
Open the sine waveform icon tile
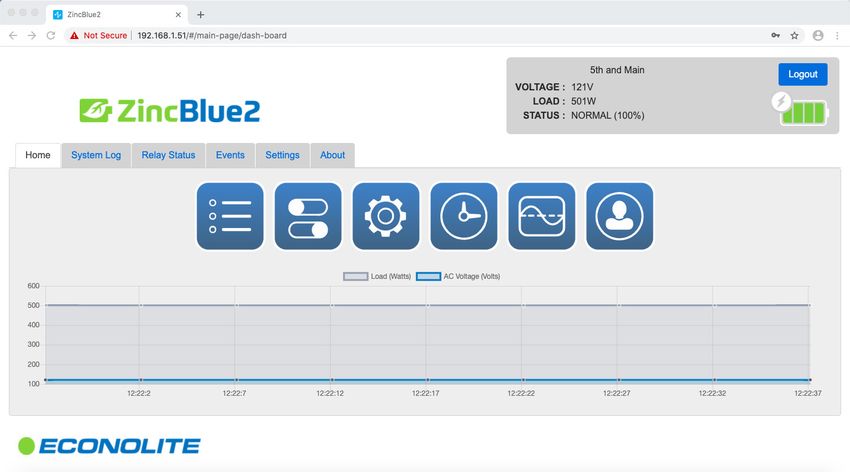tap(542, 216)
